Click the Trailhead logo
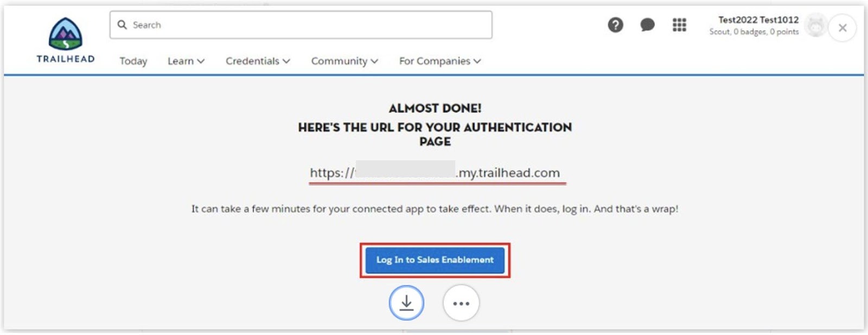Image resolution: width=868 pixels, height=335 pixels. point(65,40)
